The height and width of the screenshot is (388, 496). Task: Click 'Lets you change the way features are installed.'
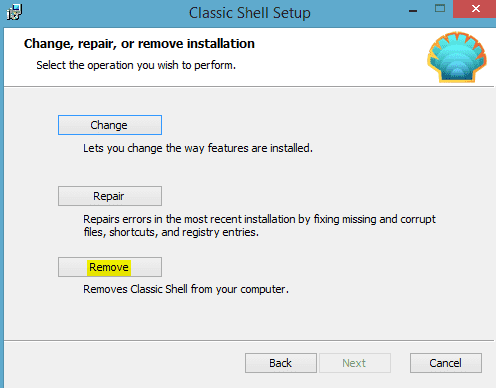click(x=198, y=148)
